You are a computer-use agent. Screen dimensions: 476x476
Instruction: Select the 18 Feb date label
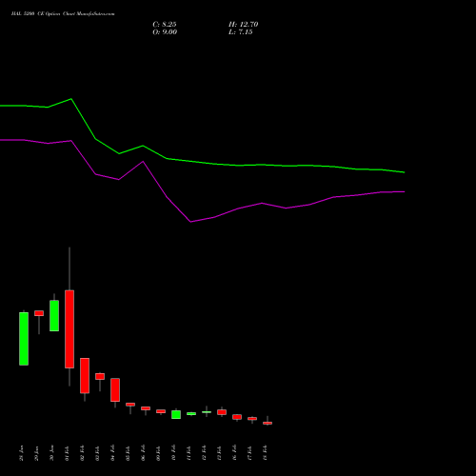265,453
